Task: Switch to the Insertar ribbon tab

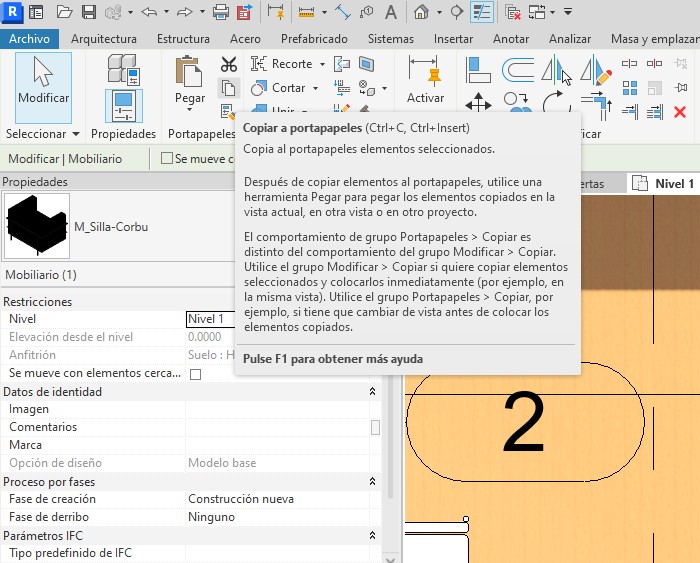Action: 453,39
